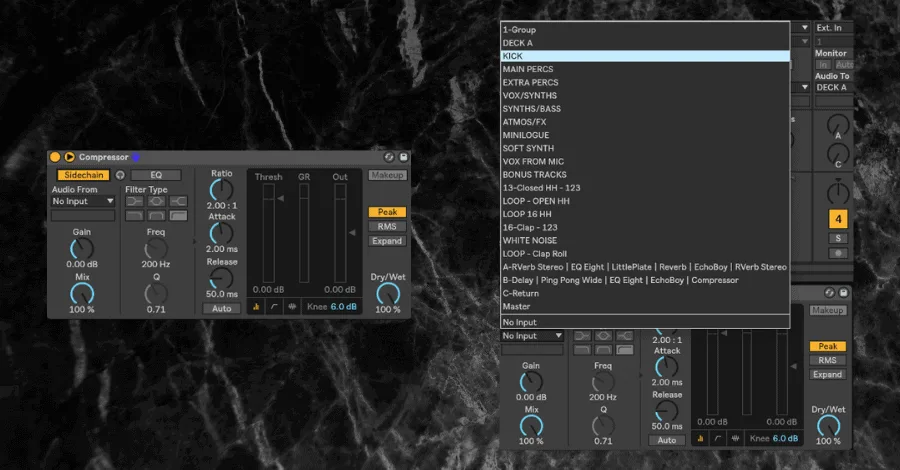
Task: Select high shelf filter type in left Compressor
Action: point(179,201)
